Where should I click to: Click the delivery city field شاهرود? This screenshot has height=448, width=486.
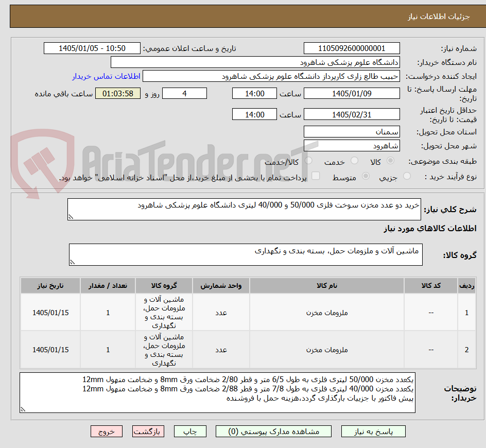coord(352,146)
